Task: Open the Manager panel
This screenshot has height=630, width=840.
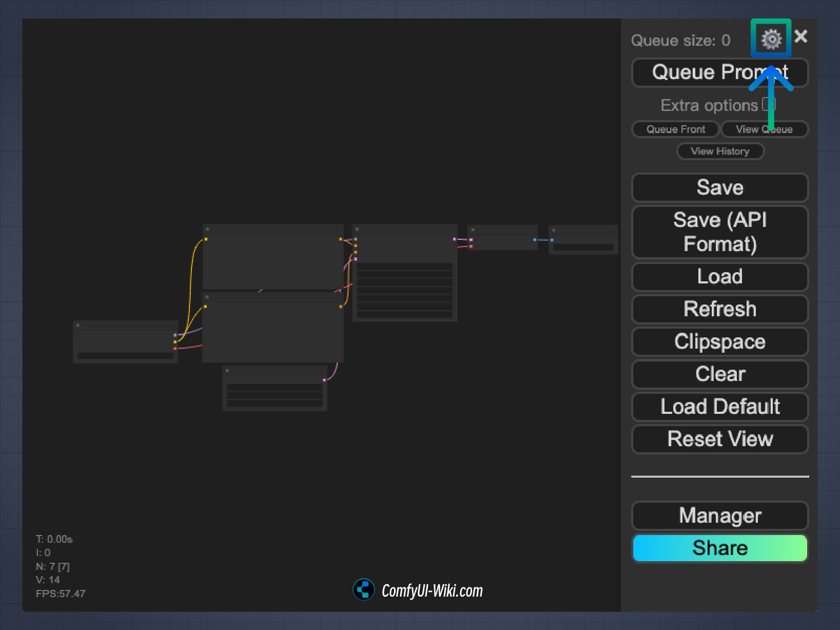Action: (719, 516)
